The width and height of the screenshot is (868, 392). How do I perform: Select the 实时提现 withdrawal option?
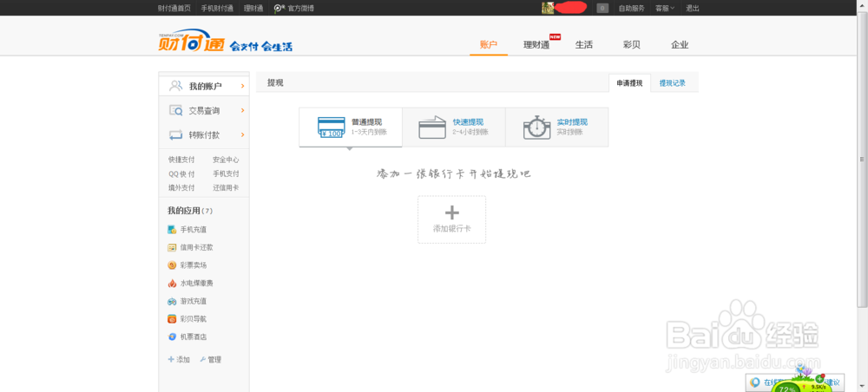click(x=557, y=127)
